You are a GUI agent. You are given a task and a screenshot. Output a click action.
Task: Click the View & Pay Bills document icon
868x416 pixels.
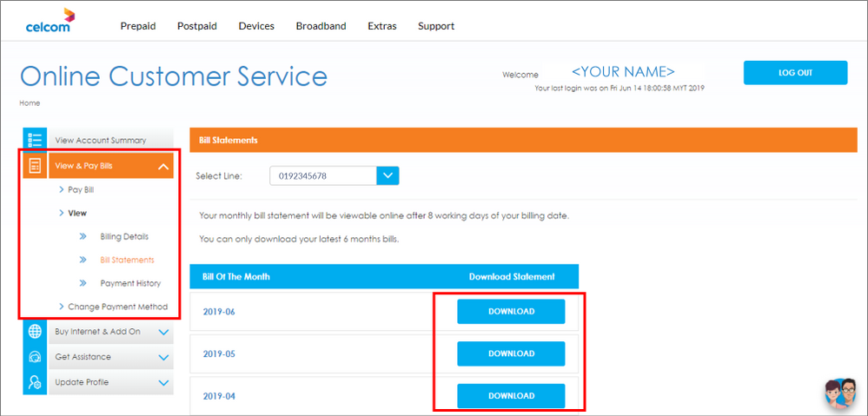(36, 165)
